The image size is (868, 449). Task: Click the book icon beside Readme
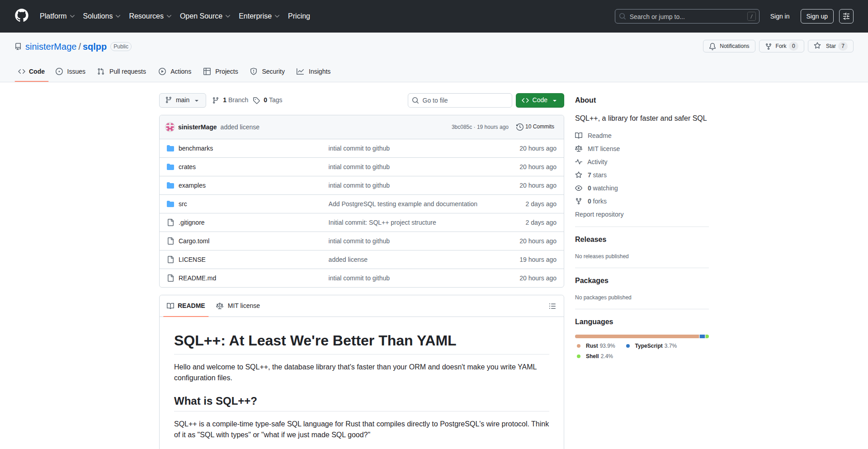click(579, 136)
